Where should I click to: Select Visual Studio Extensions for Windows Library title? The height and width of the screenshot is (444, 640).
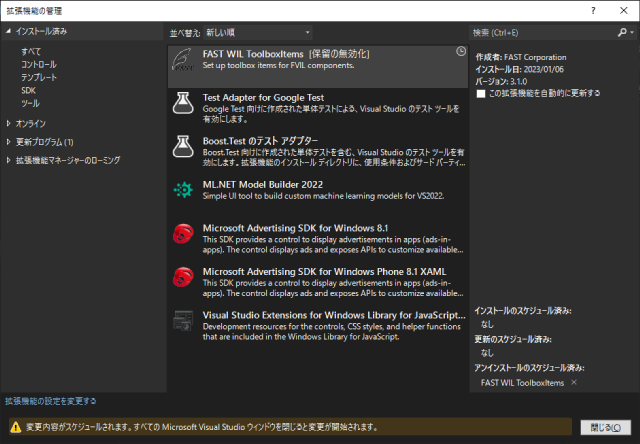click(334, 315)
